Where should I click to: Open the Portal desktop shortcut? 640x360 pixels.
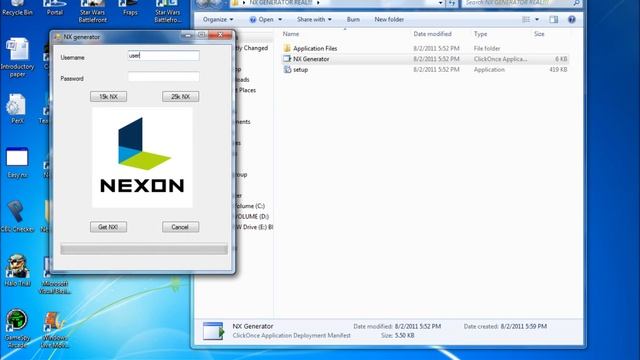tap(55, 8)
